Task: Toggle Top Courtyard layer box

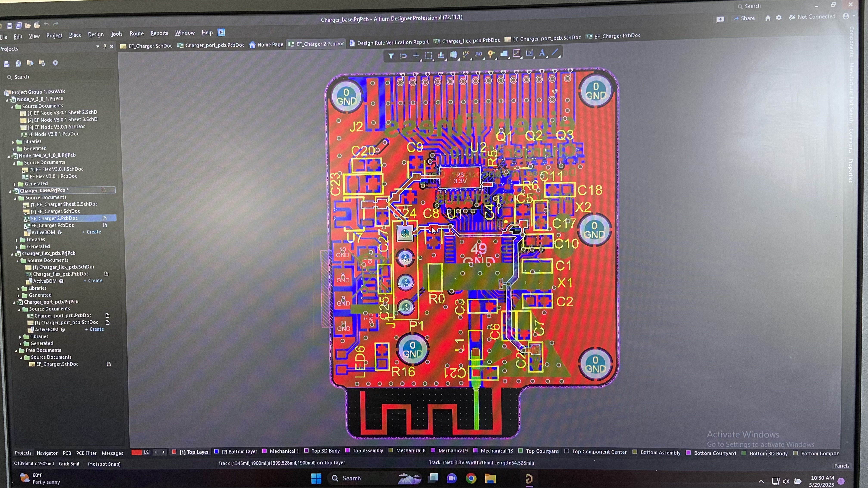Action: click(x=521, y=451)
